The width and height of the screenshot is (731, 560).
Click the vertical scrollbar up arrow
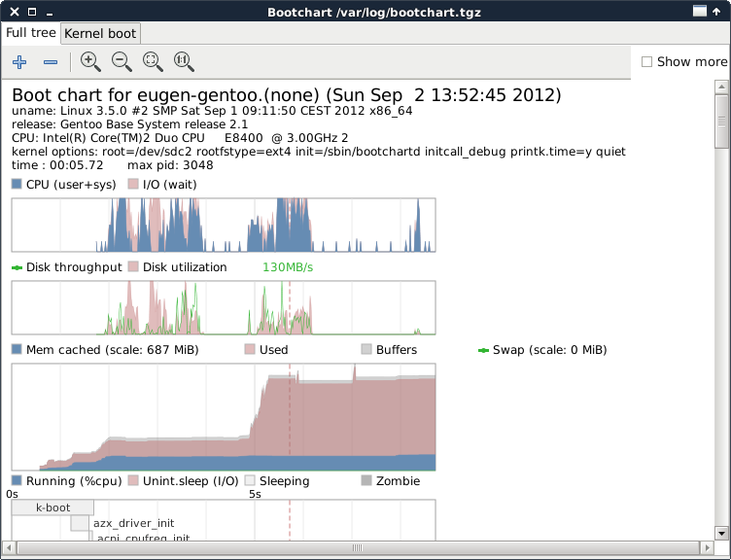tap(721, 87)
